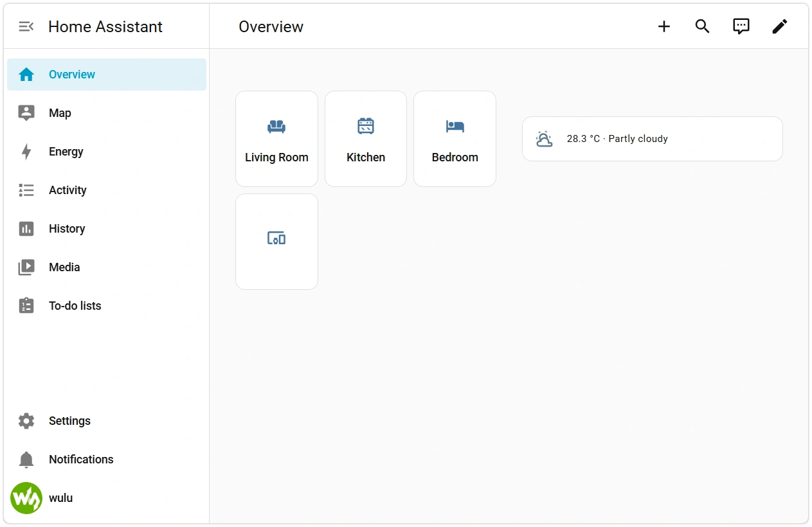Click the 28.3 °C Partly cloudy text
This screenshot has width=812, height=527.
[x=617, y=139]
